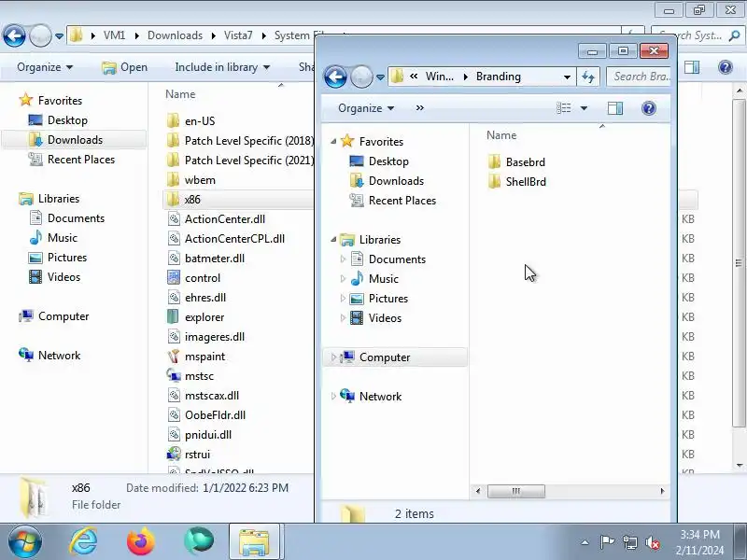This screenshot has height=560, width=747.
Task: Select control application file
Action: tap(194, 277)
